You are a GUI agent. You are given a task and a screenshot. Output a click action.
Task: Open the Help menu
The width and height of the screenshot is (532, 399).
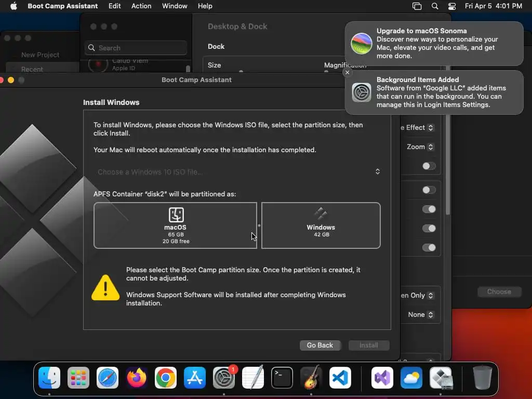point(205,6)
